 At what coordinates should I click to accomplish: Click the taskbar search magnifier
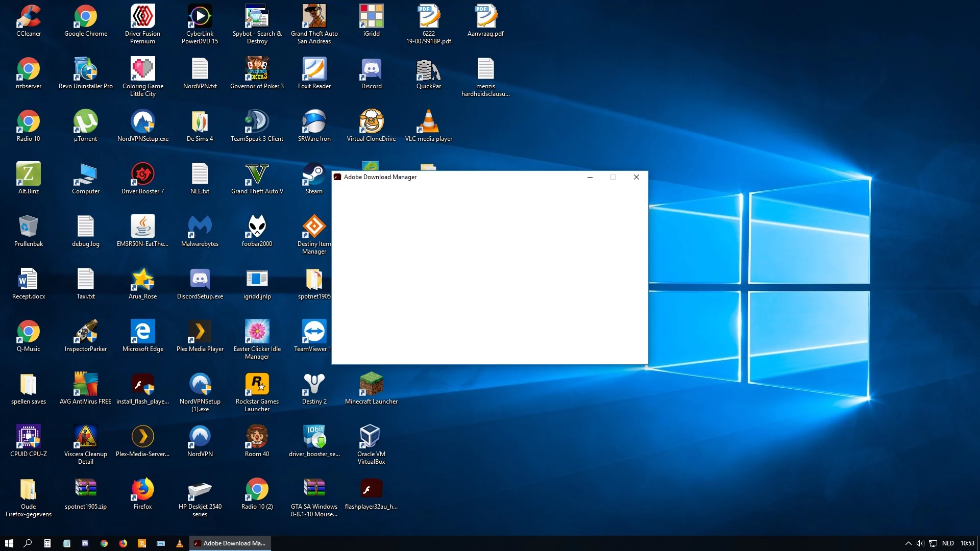tap(28, 543)
